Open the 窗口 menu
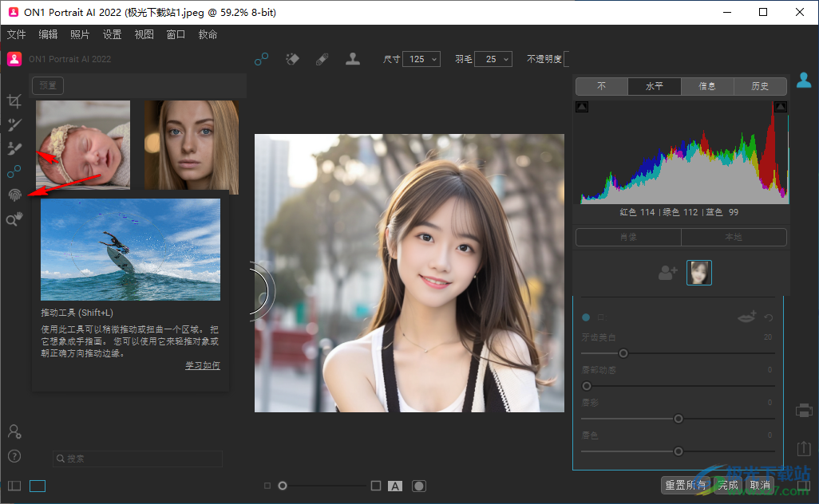The width and height of the screenshot is (819, 504). click(x=176, y=34)
